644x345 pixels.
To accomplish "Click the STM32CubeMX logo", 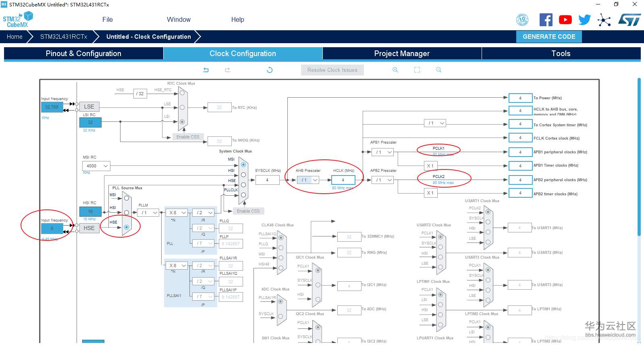I will click(x=18, y=19).
